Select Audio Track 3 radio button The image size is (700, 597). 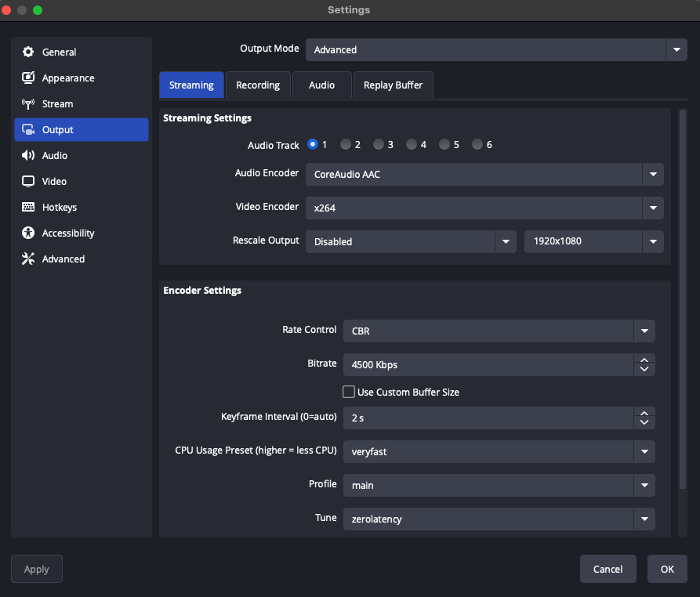point(378,144)
